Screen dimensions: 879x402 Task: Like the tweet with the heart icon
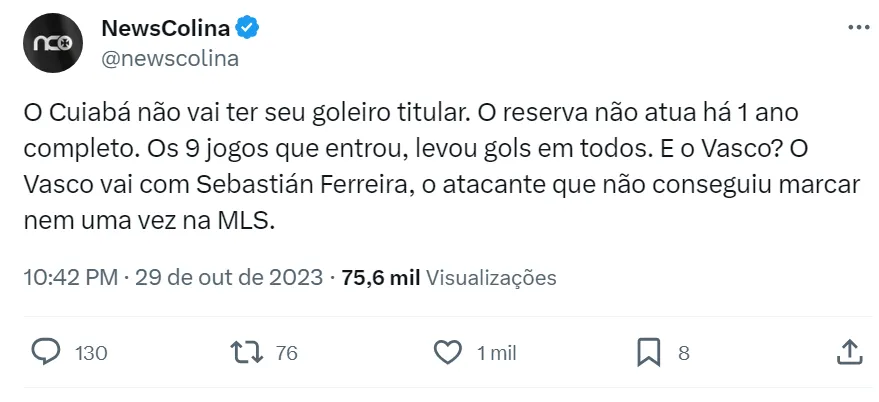pyautogui.click(x=449, y=352)
